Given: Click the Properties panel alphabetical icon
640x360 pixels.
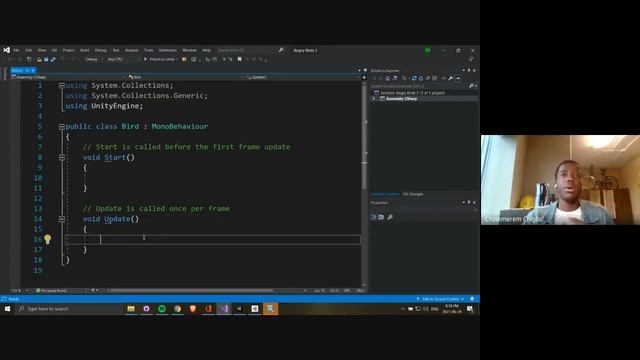Looking at the screenshot, I should (381, 217).
